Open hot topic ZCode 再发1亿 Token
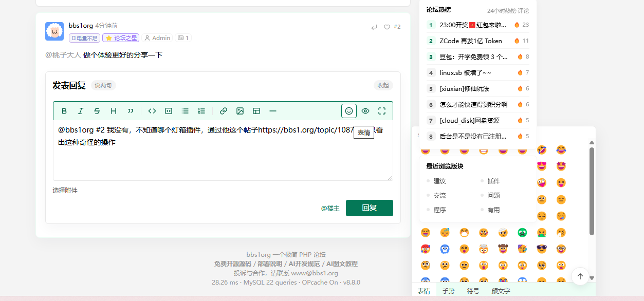 [x=471, y=41]
